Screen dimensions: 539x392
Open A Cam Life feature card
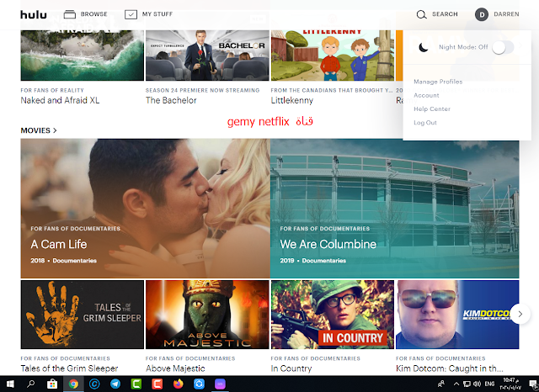point(145,209)
